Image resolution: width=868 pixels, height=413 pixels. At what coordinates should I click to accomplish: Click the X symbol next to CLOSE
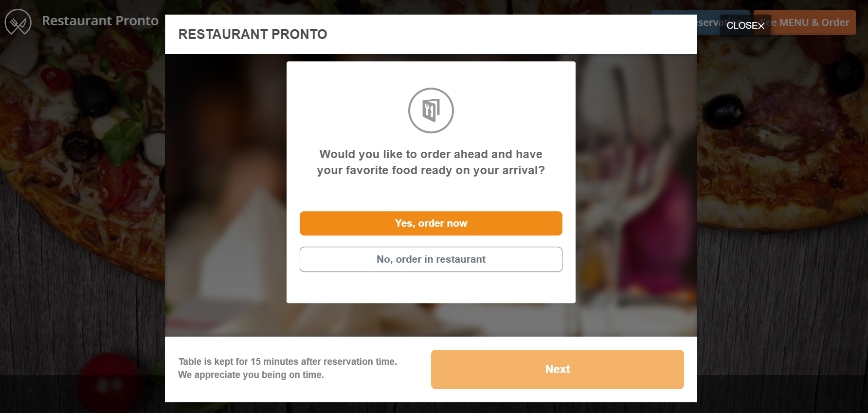(761, 26)
